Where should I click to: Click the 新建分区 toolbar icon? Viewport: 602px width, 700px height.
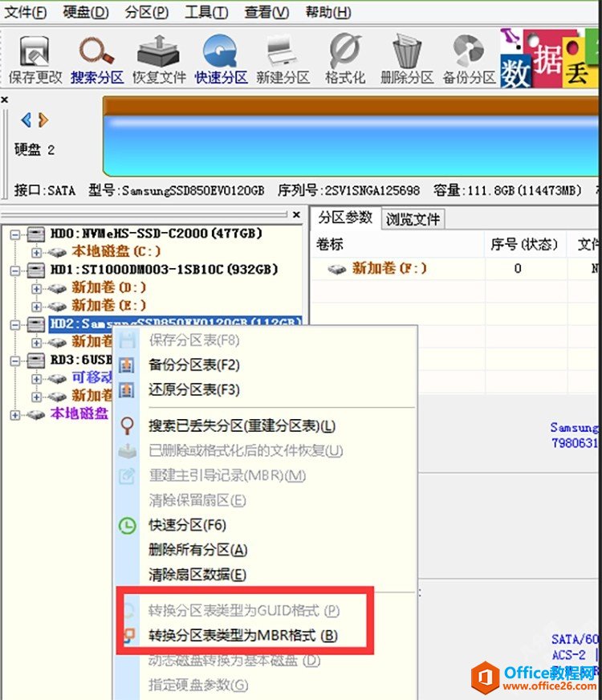(283, 59)
